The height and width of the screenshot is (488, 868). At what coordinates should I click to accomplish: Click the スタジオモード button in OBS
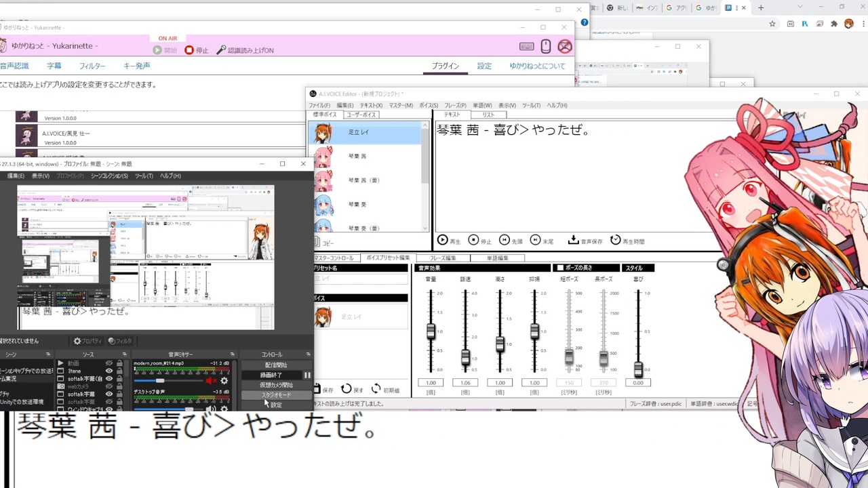coord(276,394)
